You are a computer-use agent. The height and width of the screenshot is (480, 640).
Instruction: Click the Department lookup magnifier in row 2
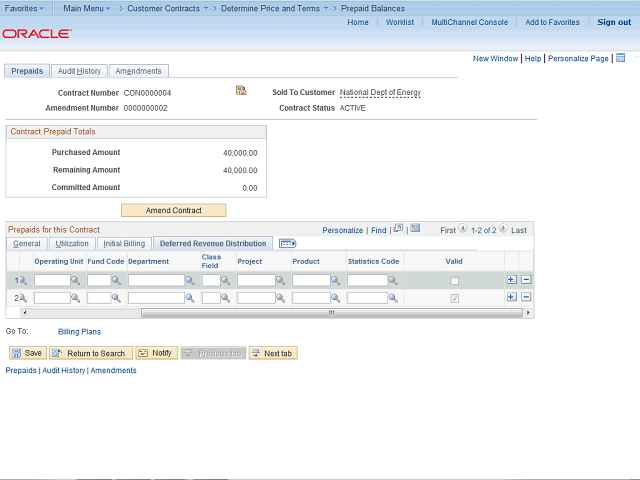[190, 298]
